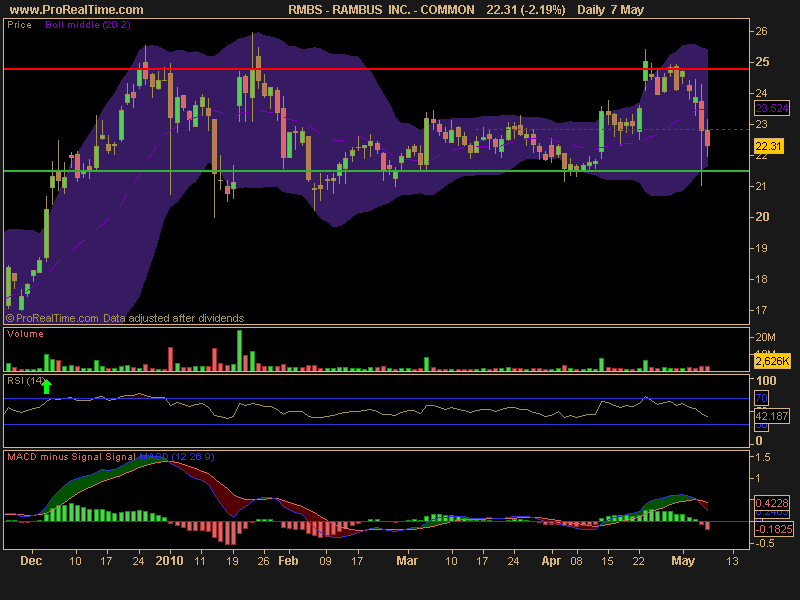Click the 22.31 (-2.19%) quote text
Image resolution: width=800 pixels, height=600 pixels.
tap(526, 10)
